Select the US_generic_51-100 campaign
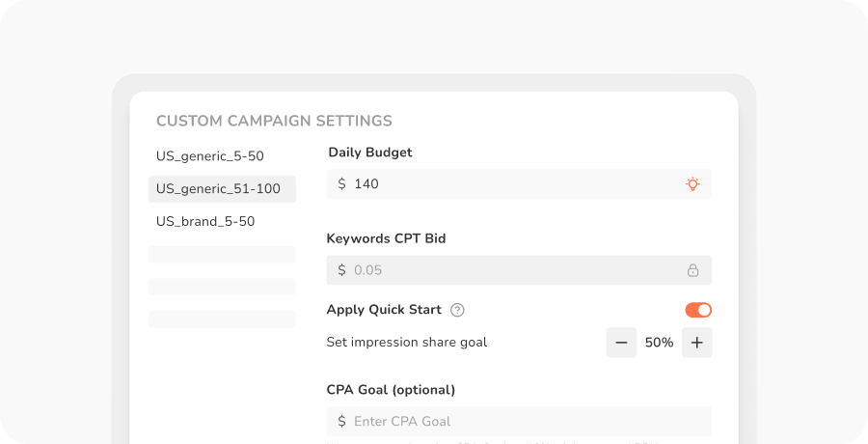This screenshot has width=868, height=444. [x=219, y=189]
